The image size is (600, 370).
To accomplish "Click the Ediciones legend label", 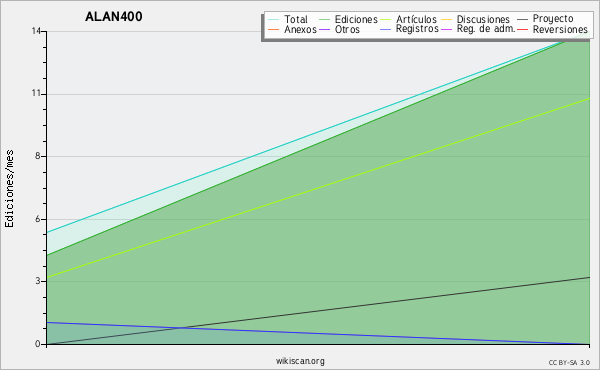I will pyautogui.click(x=356, y=19).
